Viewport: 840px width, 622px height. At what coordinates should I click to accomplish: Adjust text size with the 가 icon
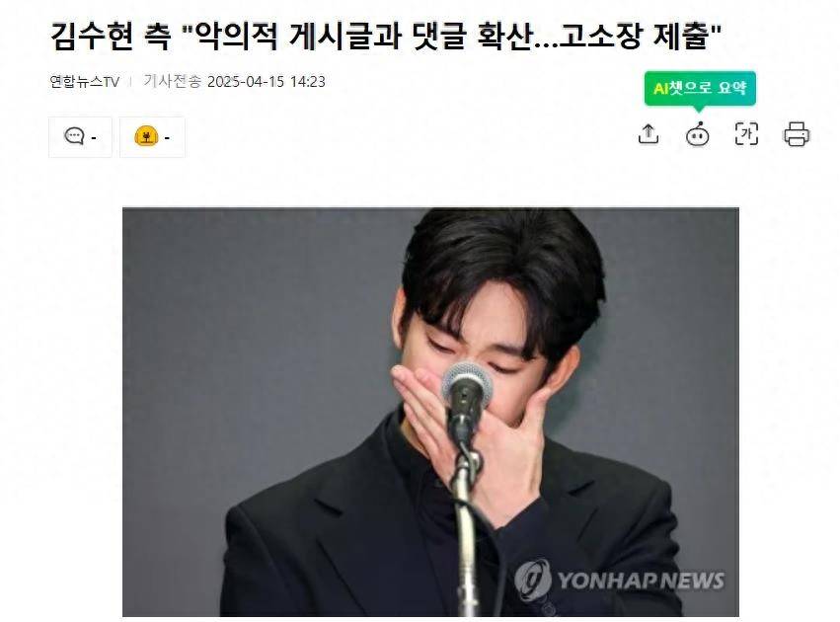746,134
